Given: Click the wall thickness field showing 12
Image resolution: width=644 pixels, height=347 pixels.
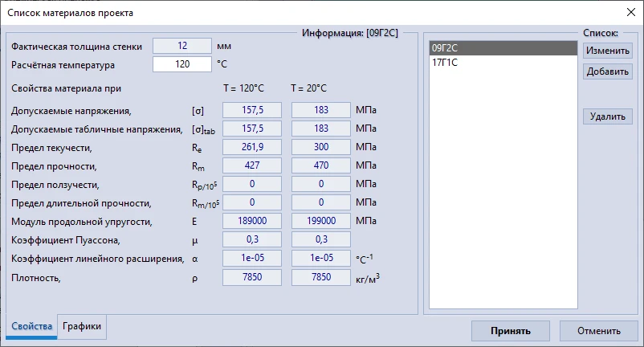Looking at the screenshot, I should (181, 46).
